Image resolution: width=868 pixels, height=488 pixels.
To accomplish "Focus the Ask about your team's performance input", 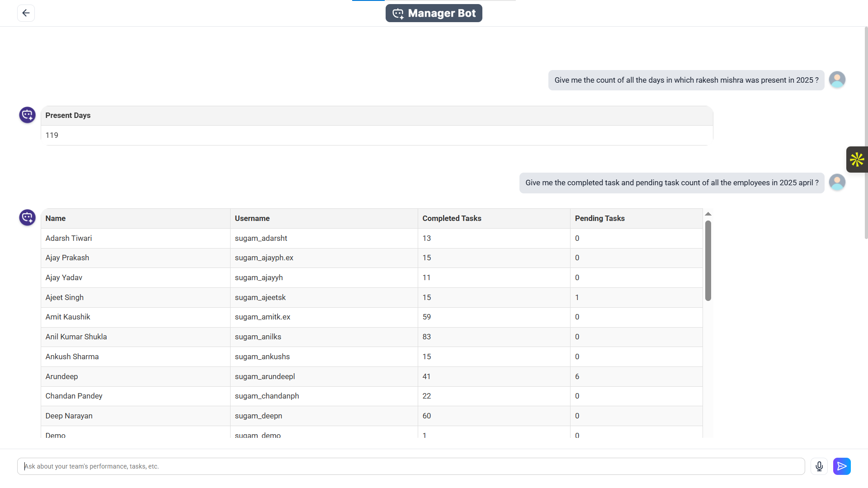I will (x=411, y=466).
